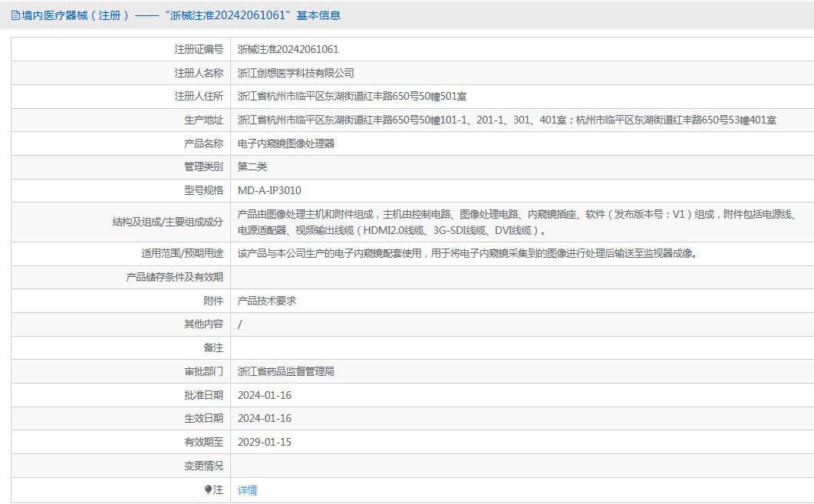Click the 生效日期 value 2024-01-16
The height and width of the screenshot is (504, 814).
point(264,418)
